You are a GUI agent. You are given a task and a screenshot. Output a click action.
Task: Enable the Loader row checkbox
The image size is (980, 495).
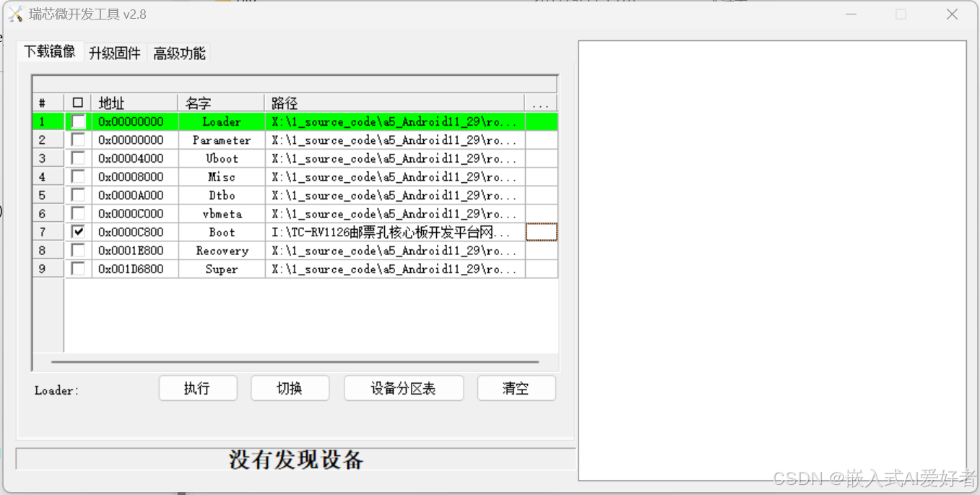(77, 121)
